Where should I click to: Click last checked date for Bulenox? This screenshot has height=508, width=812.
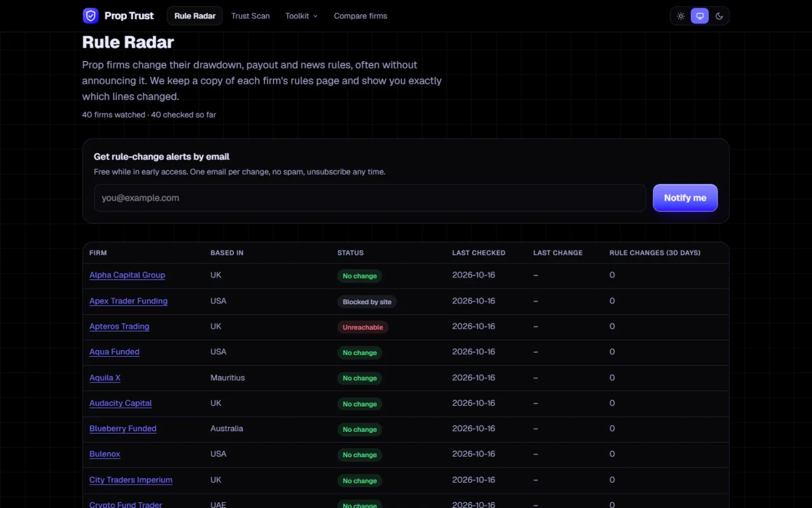coord(474,454)
